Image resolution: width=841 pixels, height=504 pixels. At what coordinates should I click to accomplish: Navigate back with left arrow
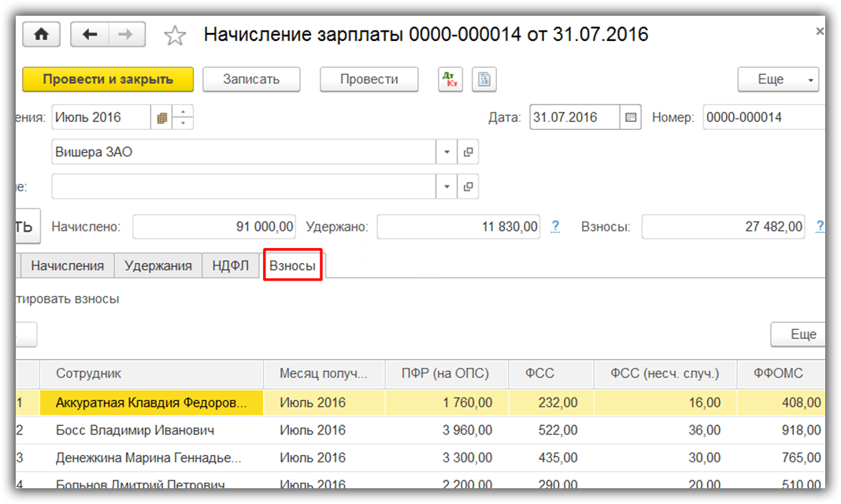[x=90, y=35]
